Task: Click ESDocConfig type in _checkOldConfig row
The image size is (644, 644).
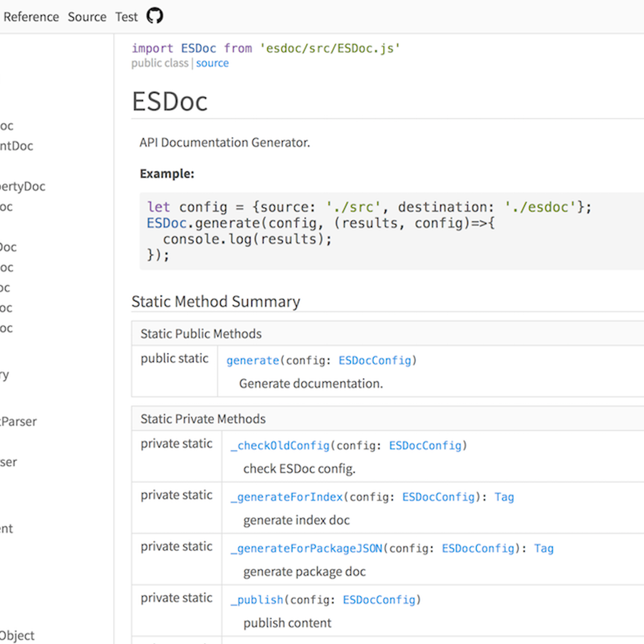Action: pos(425,446)
